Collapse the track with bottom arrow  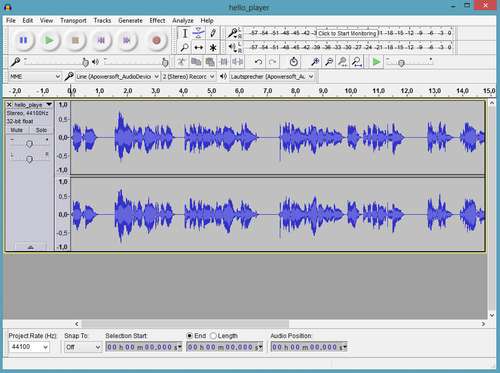30,247
